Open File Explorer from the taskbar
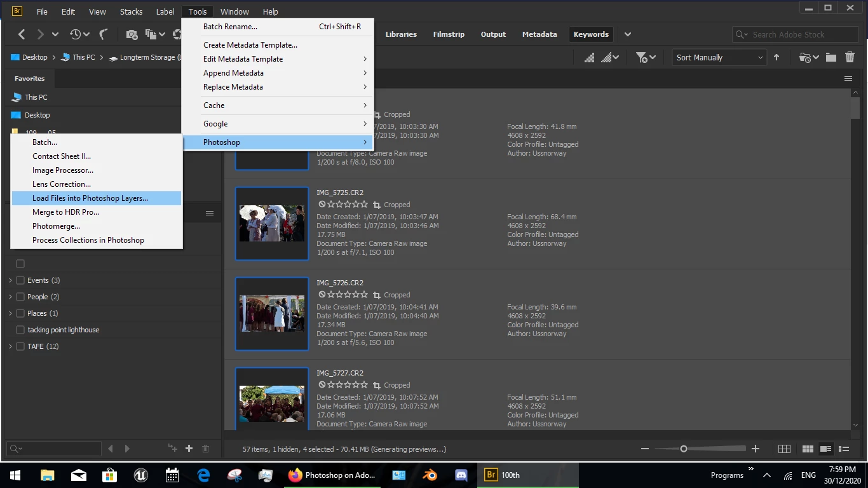The height and width of the screenshot is (488, 868). click(x=47, y=475)
